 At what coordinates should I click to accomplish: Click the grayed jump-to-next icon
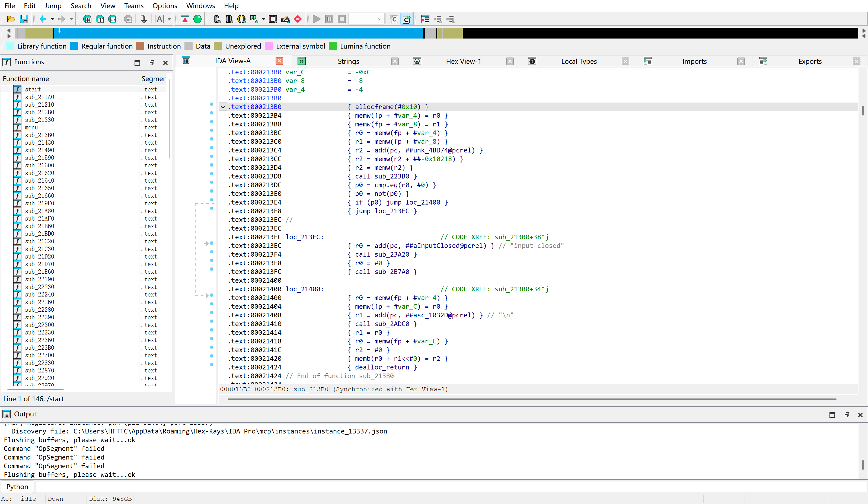point(128,19)
